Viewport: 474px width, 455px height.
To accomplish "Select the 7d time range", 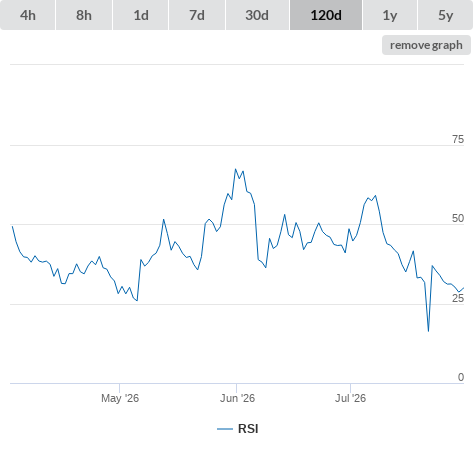I will click(197, 15).
